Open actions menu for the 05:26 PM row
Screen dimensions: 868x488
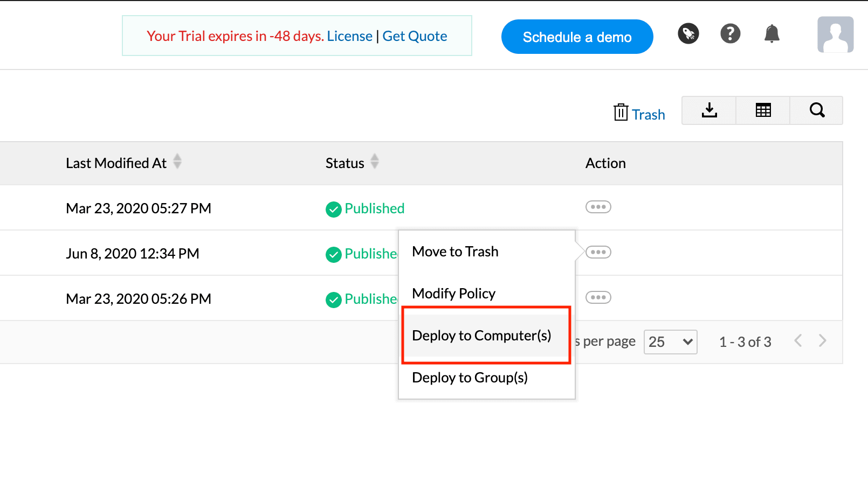click(x=598, y=297)
